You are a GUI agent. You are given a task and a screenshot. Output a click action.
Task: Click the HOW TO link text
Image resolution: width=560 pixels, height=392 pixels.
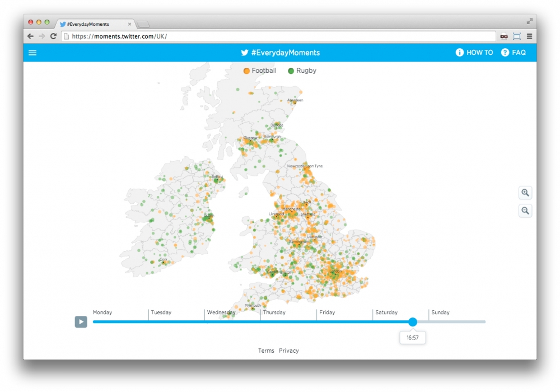479,53
